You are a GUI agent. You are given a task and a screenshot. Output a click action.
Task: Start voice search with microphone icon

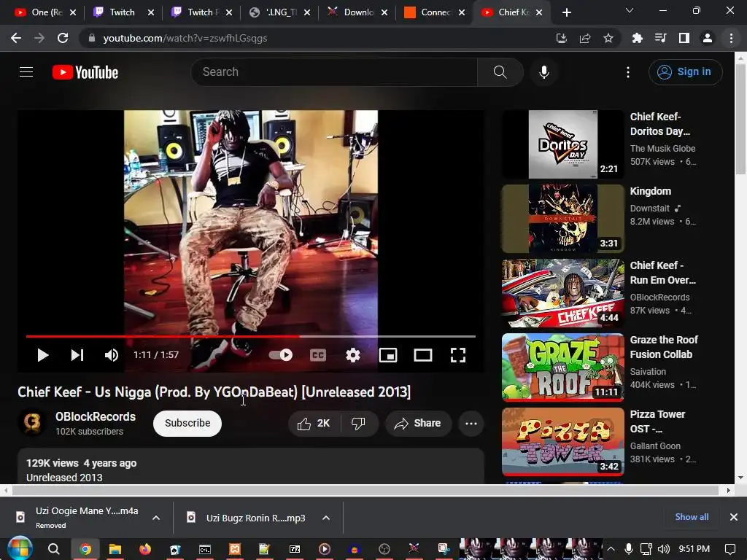(x=543, y=72)
